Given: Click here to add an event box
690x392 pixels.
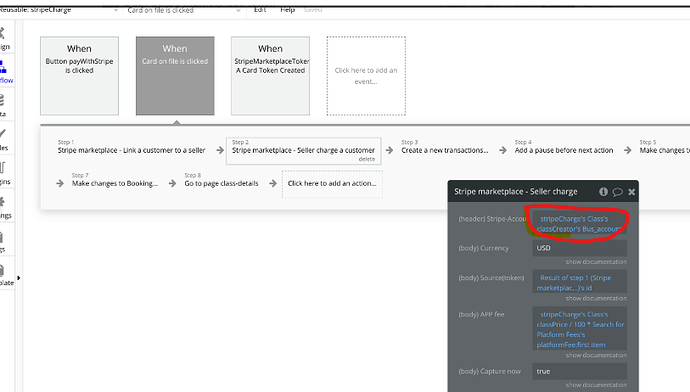Looking at the screenshot, I should pyautogui.click(x=366, y=76).
